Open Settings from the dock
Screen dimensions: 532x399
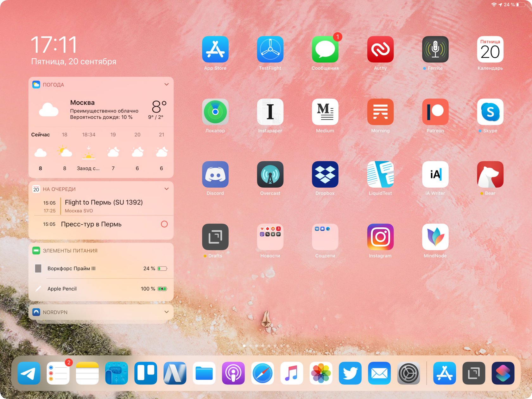click(408, 373)
